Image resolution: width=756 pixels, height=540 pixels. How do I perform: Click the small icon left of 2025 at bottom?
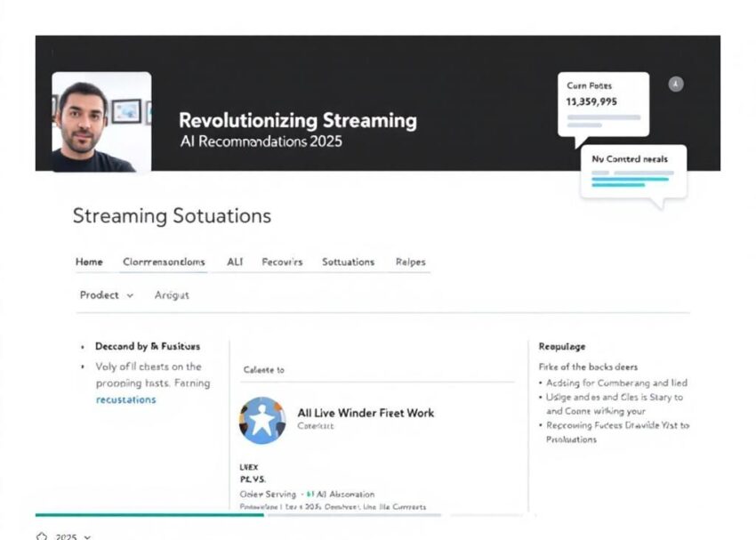(42, 536)
